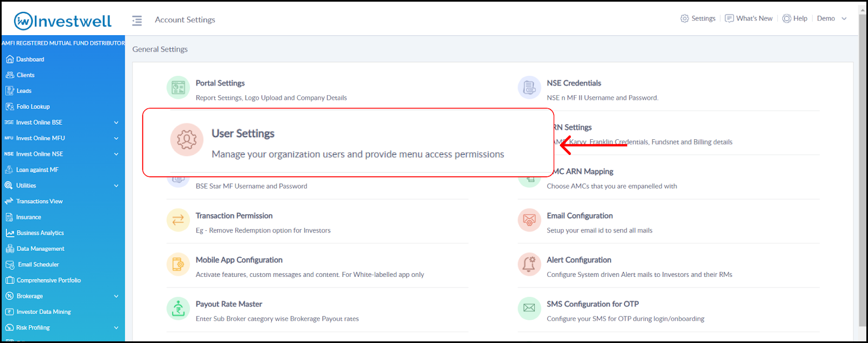
Task: Open Transaction Permission settings
Action: [x=234, y=216]
